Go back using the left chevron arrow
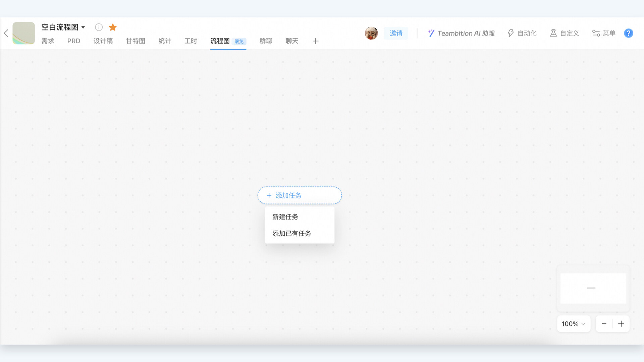Viewport: 644px width, 362px height. [6, 33]
